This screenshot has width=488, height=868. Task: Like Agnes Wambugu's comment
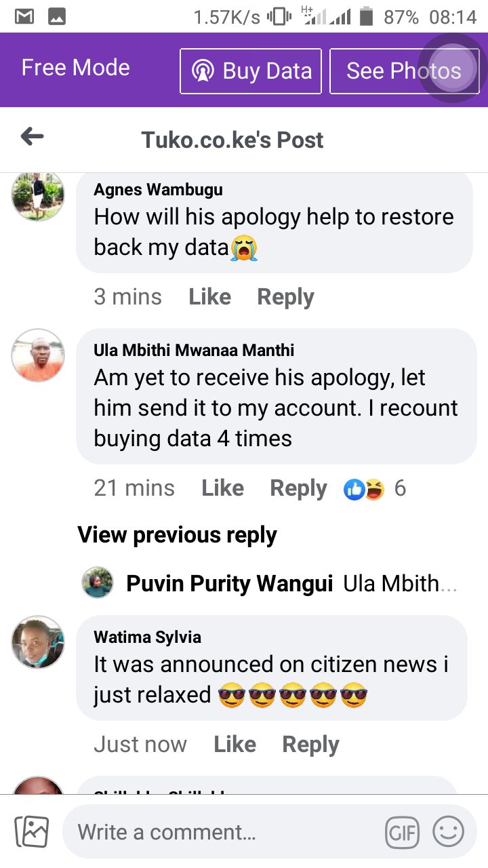pyautogui.click(x=209, y=297)
